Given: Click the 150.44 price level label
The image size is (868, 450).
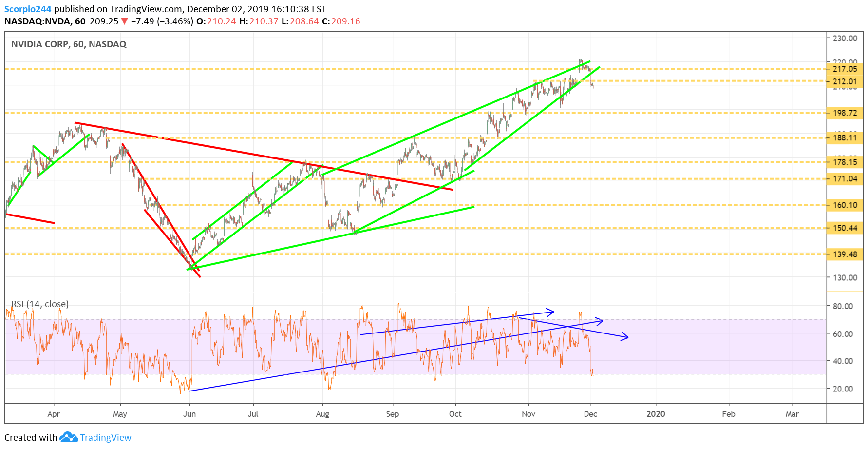Looking at the screenshot, I should coord(845,228).
